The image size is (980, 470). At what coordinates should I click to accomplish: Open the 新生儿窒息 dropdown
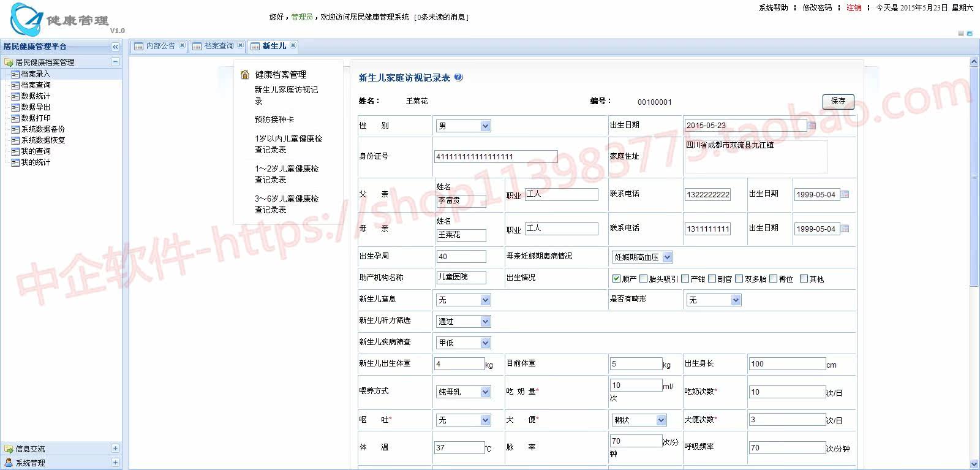464,300
